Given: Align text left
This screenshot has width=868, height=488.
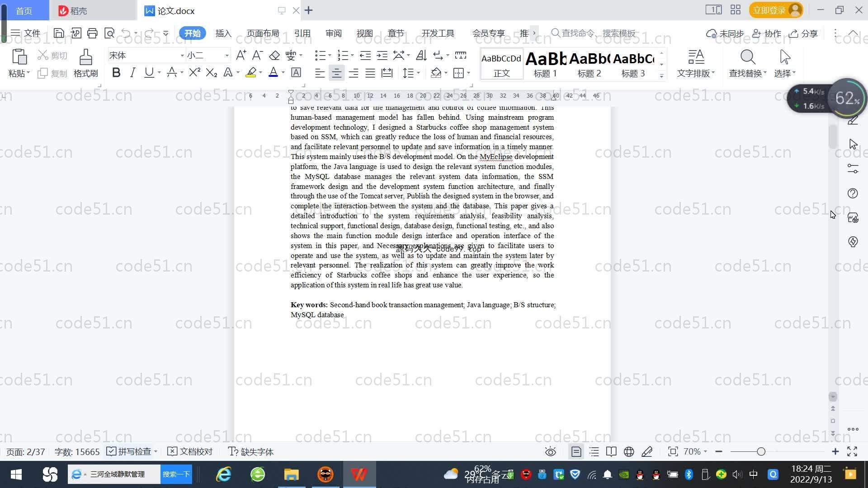Looking at the screenshot, I should click(x=320, y=73).
